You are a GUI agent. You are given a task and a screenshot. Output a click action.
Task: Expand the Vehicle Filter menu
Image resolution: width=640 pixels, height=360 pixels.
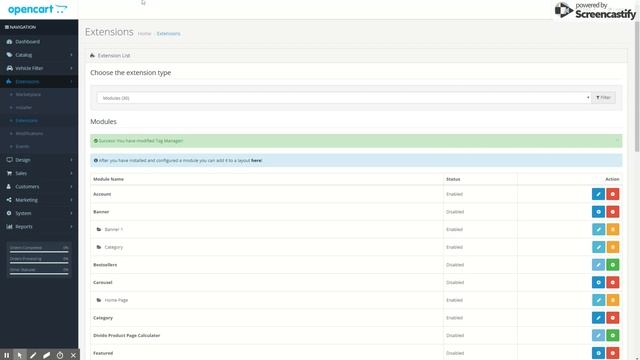click(39, 68)
